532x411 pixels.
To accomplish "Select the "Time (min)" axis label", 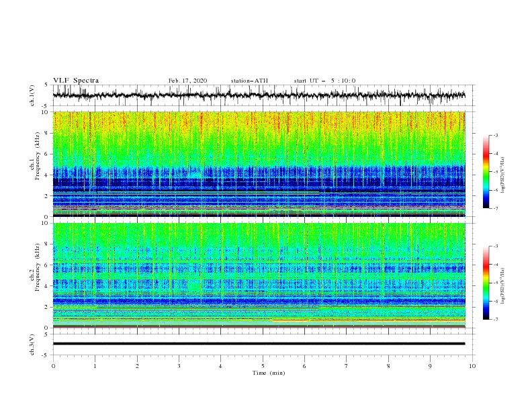I will 269,373.
